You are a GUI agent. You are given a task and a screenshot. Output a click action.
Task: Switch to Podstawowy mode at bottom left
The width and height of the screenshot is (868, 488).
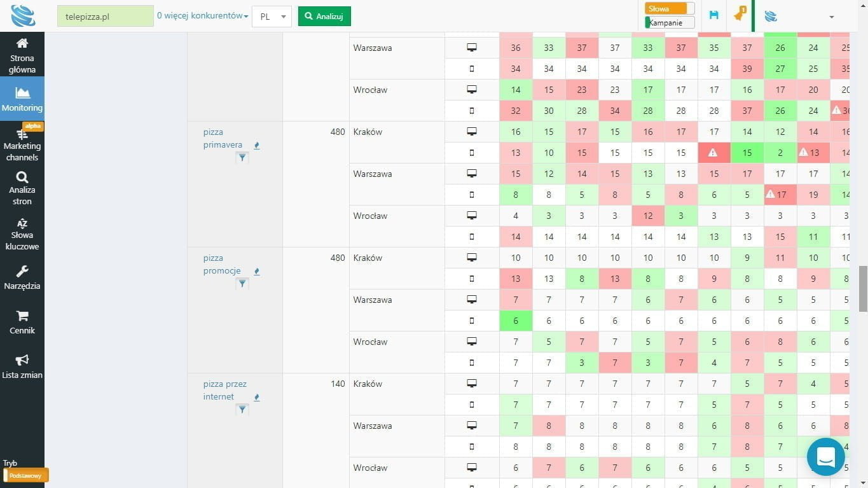point(25,475)
